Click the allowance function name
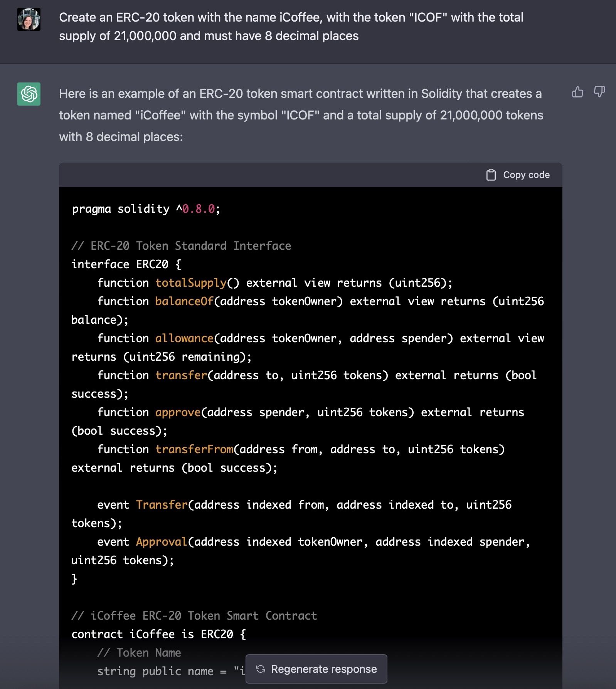Viewport: 616px width, 689px height. 184,338
